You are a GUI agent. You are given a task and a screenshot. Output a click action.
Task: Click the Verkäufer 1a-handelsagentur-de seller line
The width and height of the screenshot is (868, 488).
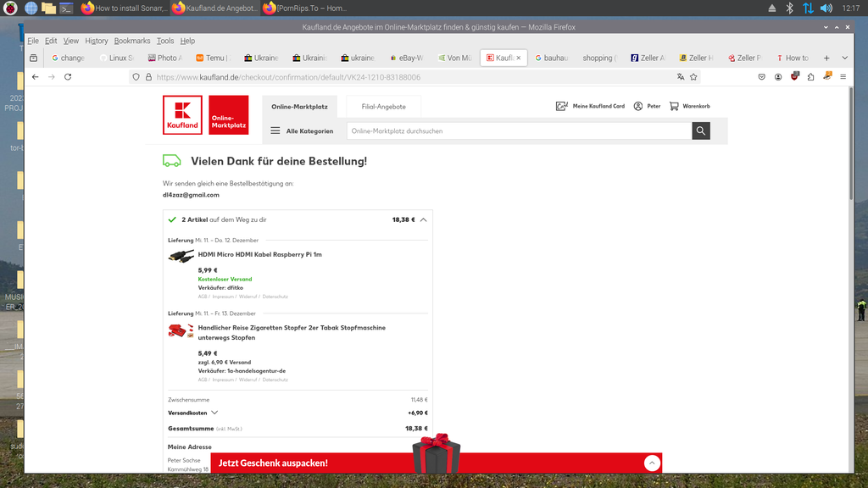pyautogui.click(x=242, y=371)
